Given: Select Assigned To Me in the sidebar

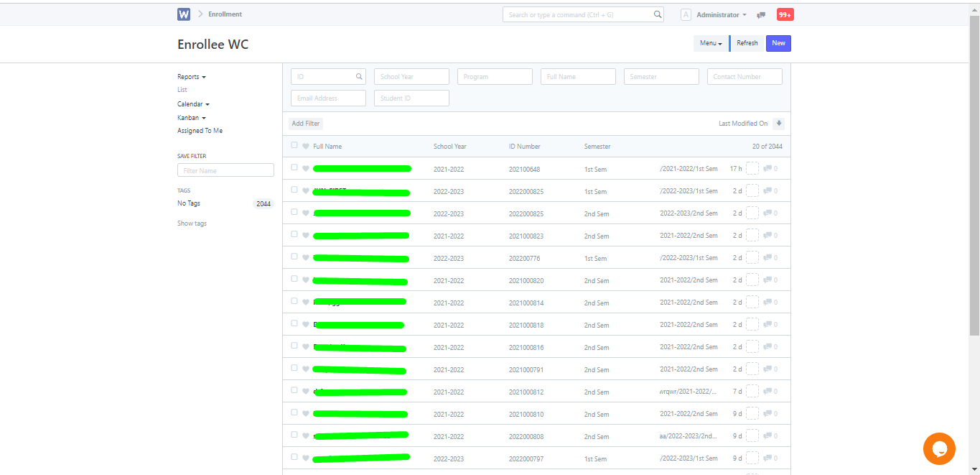Looking at the screenshot, I should coord(200,131).
